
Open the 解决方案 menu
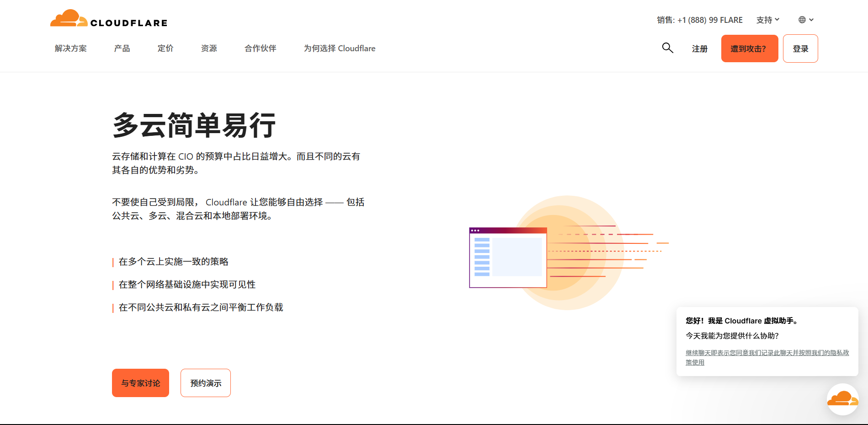(70, 48)
